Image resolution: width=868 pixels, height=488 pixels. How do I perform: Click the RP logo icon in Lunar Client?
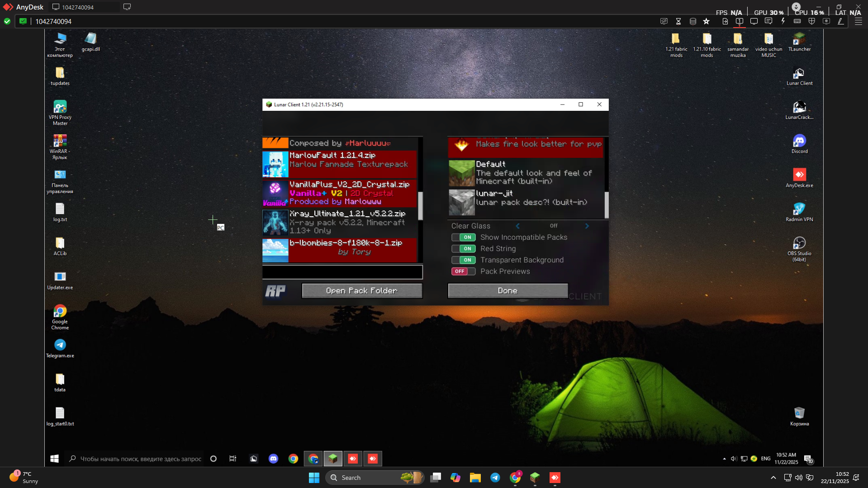275,291
